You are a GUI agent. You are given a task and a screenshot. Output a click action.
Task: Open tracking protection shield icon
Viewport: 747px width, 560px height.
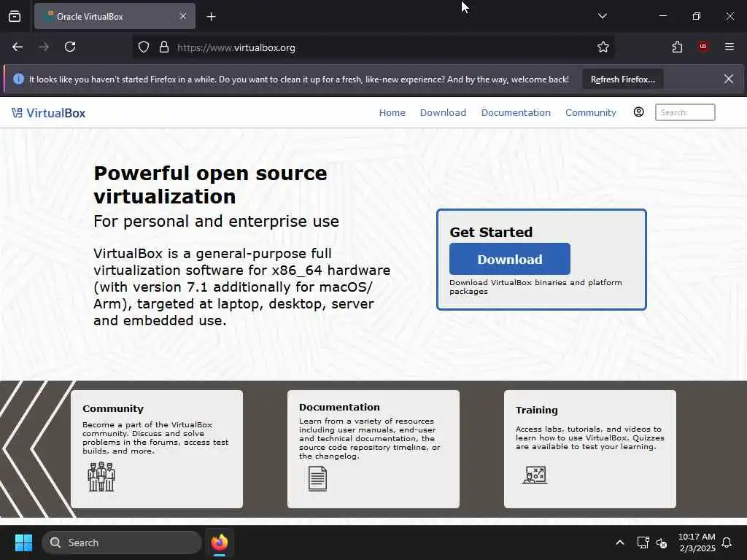tap(144, 47)
